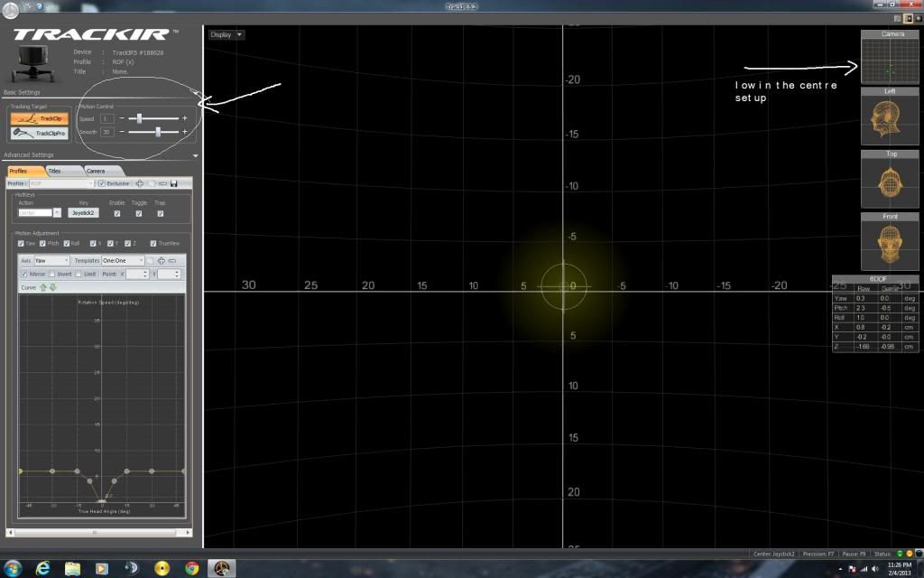
Task: Add curve template with plus icon
Action: pyautogui.click(x=162, y=261)
